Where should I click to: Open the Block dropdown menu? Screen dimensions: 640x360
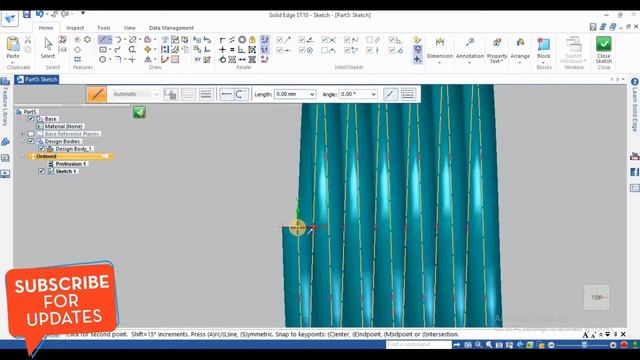(x=543, y=62)
